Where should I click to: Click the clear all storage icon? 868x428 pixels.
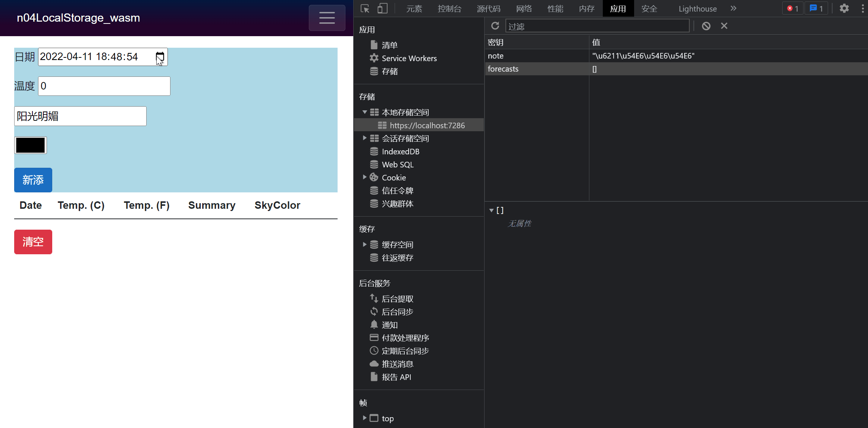click(706, 26)
